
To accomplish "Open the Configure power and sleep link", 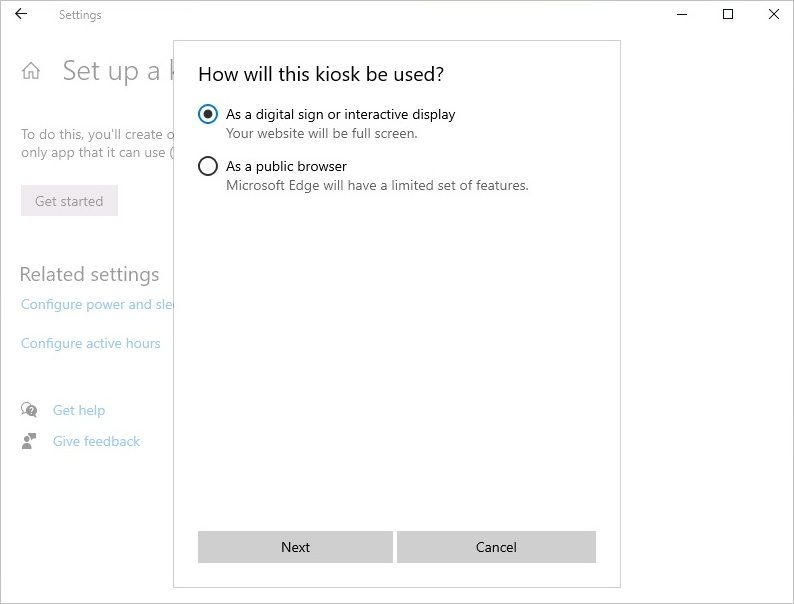I will coord(97,304).
